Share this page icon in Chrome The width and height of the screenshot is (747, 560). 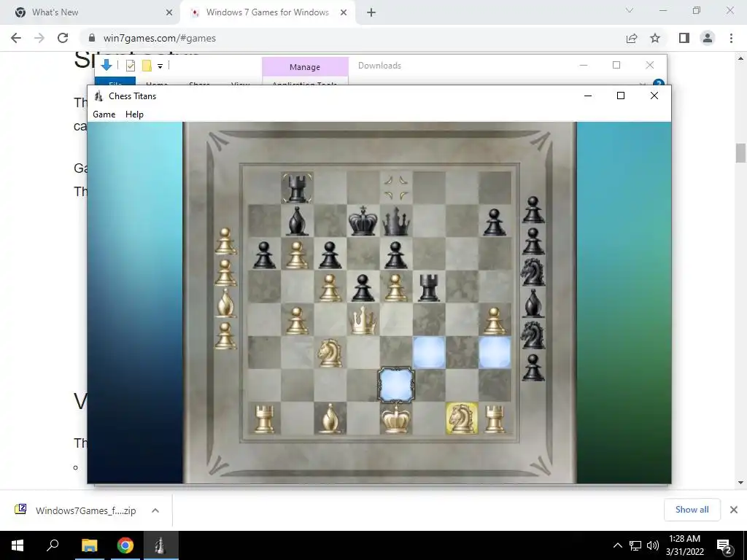[632, 38]
